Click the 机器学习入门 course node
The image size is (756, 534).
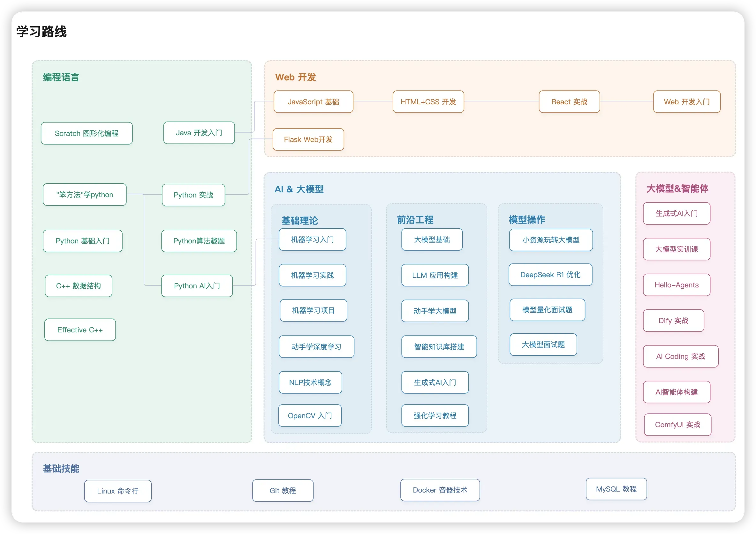pyautogui.click(x=312, y=240)
